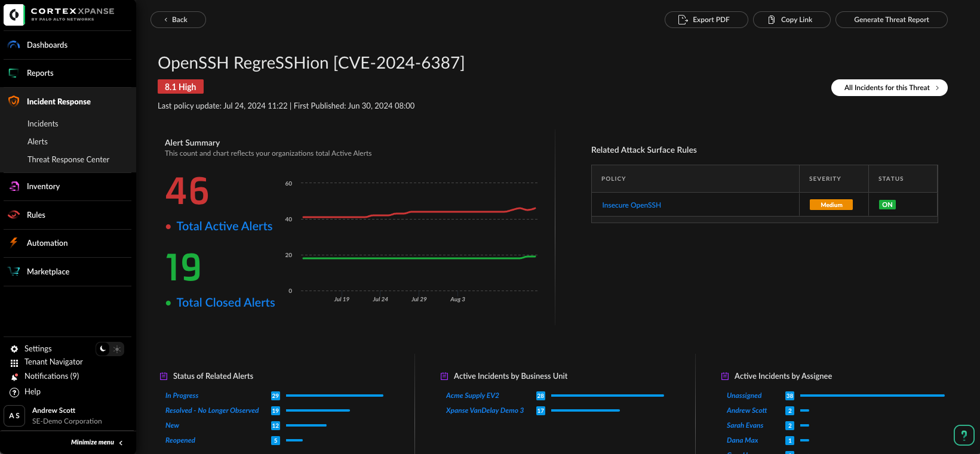The height and width of the screenshot is (454, 980).
Task: Click Active Incidents by Business Unit widget icon
Action: click(x=444, y=376)
